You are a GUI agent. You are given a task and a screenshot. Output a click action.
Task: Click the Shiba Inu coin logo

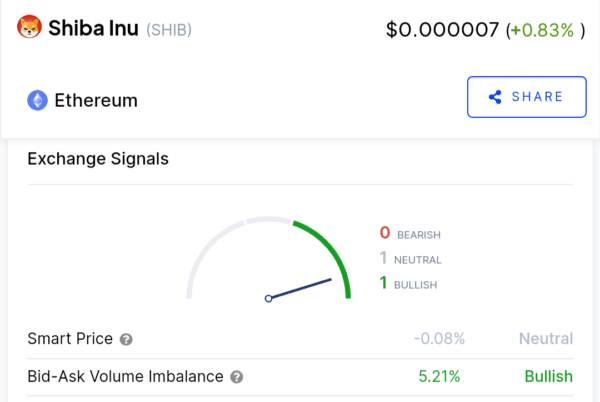(29, 27)
